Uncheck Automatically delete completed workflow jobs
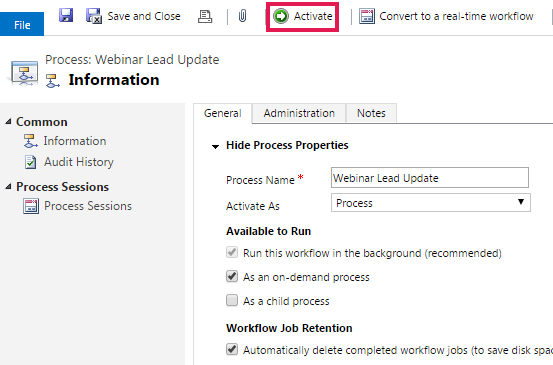This screenshot has width=553, height=365. [x=232, y=349]
